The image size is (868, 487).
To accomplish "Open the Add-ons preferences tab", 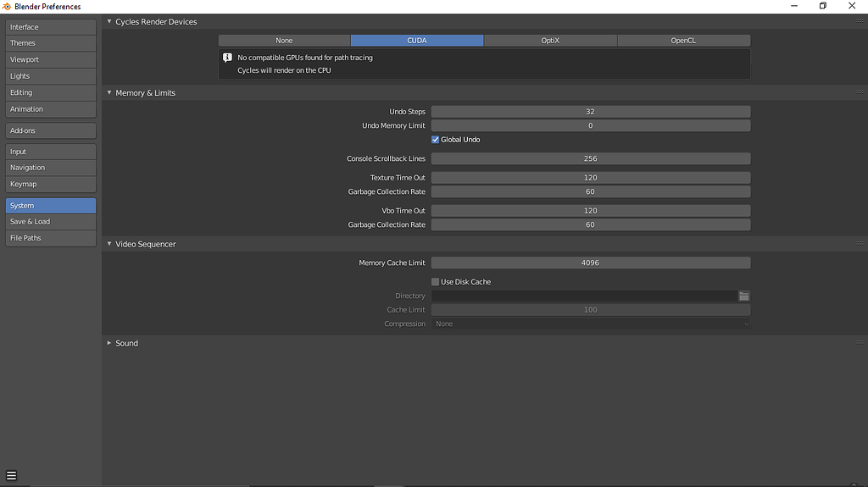I will pyautogui.click(x=51, y=130).
